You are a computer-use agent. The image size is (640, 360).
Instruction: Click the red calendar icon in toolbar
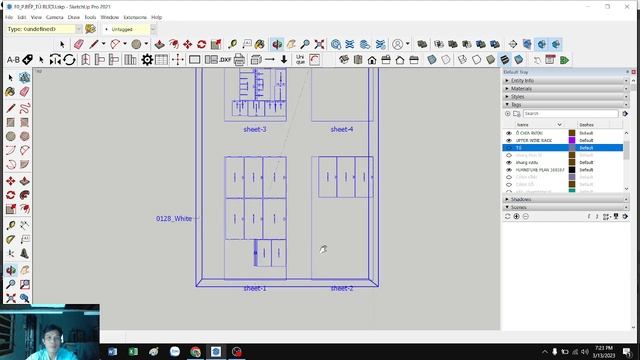coord(550,60)
